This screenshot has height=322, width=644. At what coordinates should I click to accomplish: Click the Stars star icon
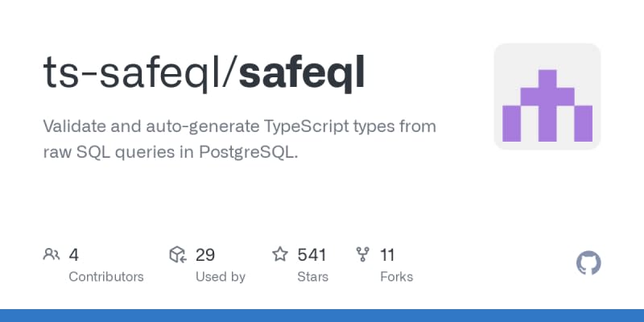click(x=280, y=255)
